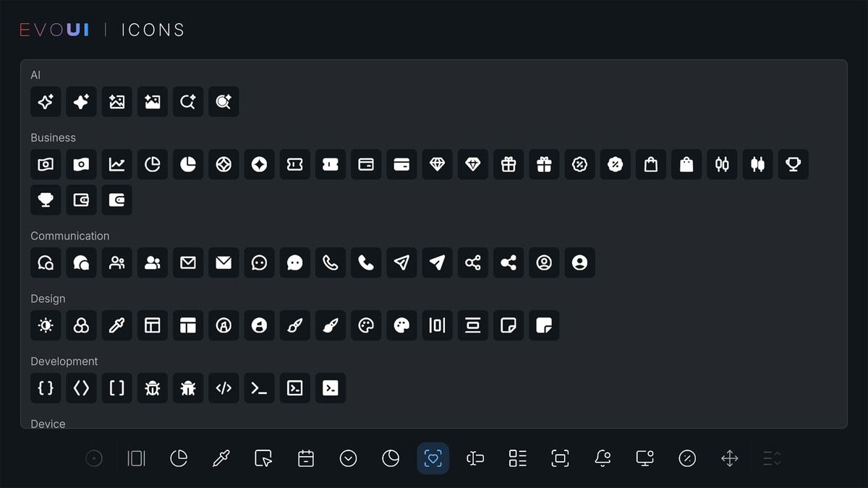Pick the outline two-users icon in Communication
This screenshot has width=868, height=488.
click(x=116, y=263)
